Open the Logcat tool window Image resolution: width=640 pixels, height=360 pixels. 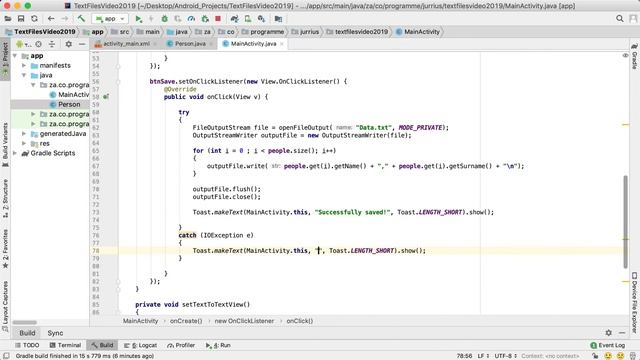click(140, 345)
